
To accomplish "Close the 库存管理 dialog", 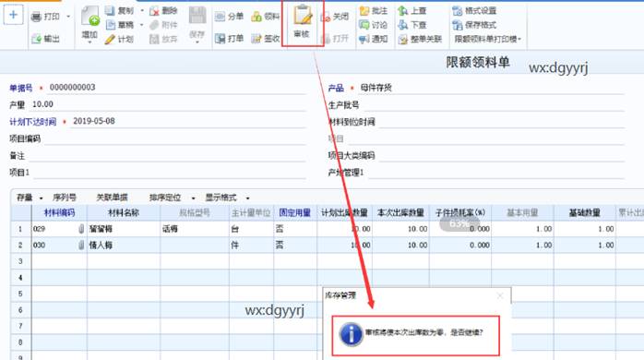I will [500, 296].
